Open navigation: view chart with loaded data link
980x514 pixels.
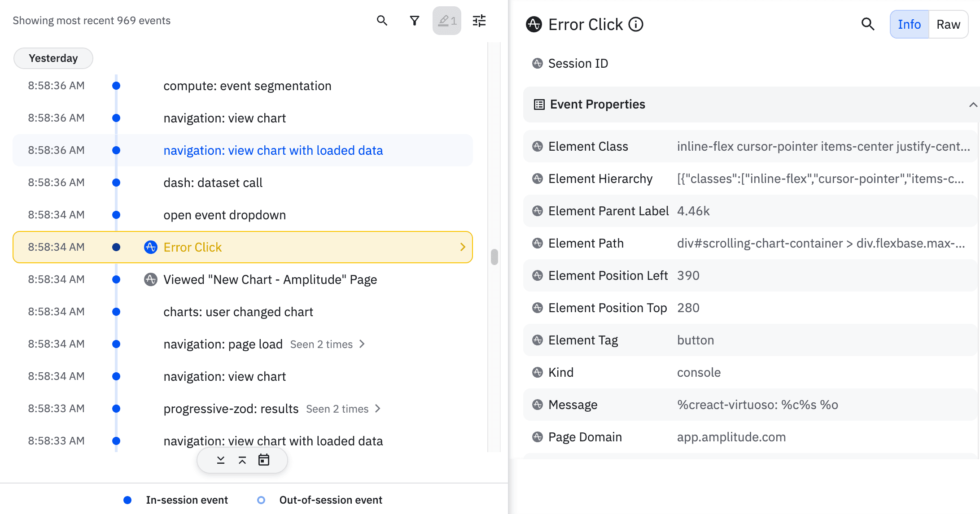[x=273, y=150]
